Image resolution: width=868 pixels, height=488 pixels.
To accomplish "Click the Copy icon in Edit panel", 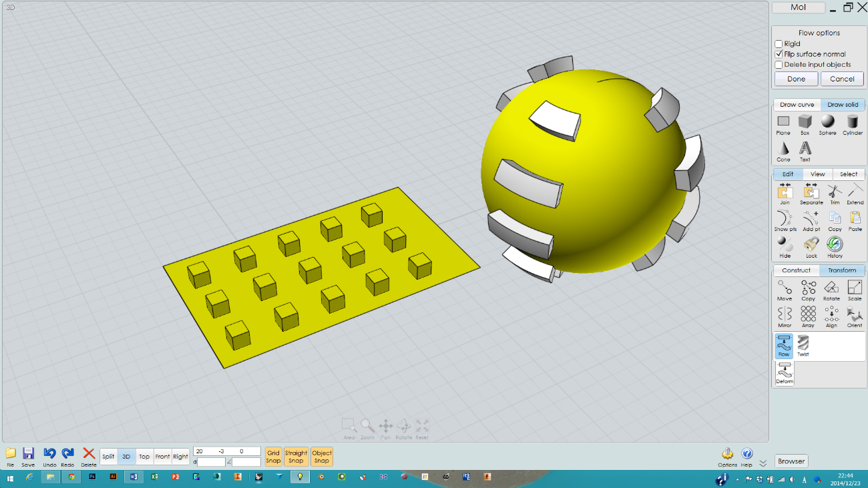I will [835, 221].
